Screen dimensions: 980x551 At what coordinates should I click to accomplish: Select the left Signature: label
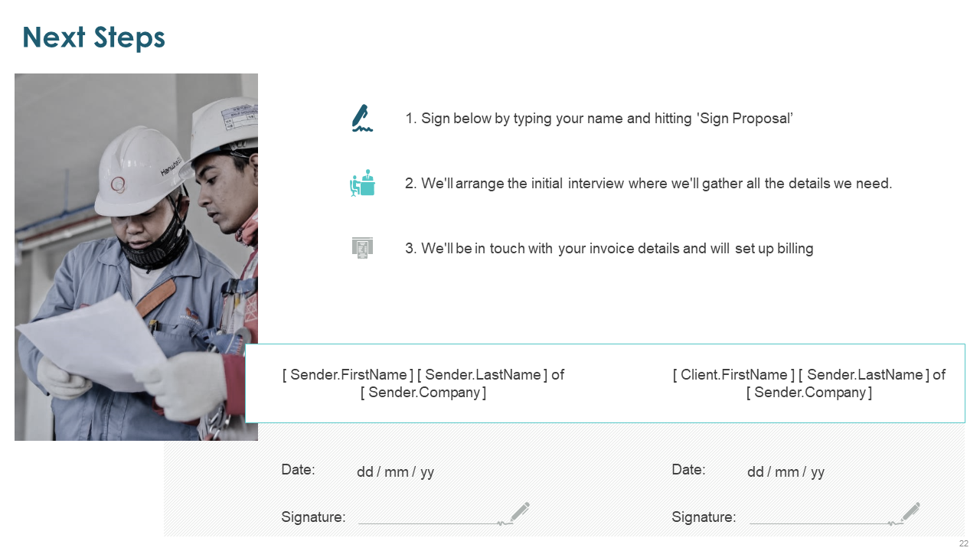pyautogui.click(x=313, y=517)
